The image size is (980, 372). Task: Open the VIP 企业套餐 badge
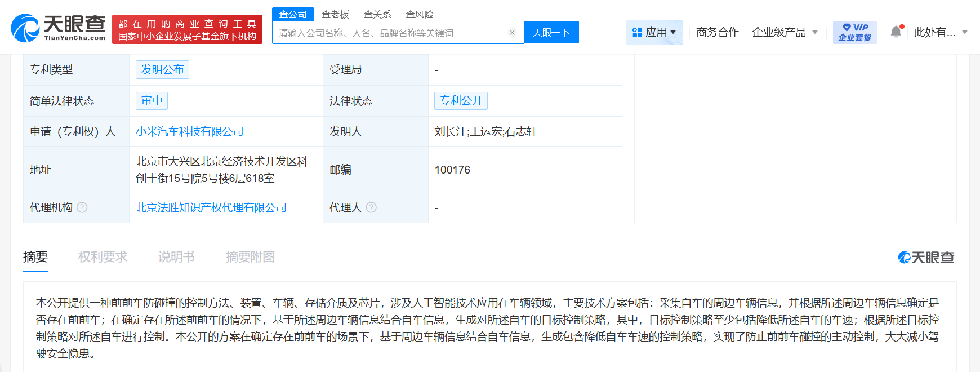tap(855, 32)
